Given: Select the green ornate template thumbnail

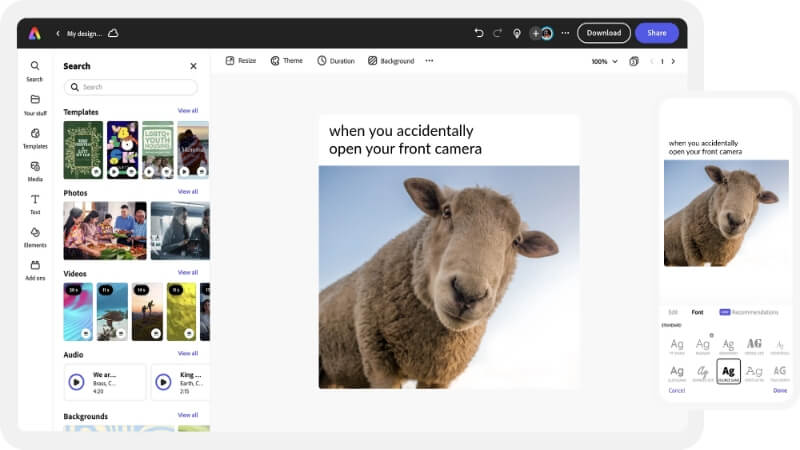Looking at the screenshot, I should [83, 150].
